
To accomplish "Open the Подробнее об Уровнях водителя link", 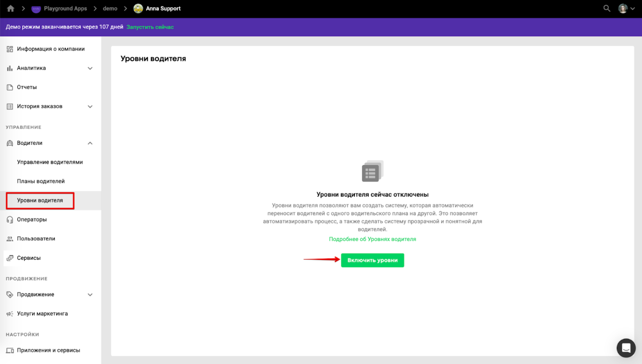I will pos(372,239).
